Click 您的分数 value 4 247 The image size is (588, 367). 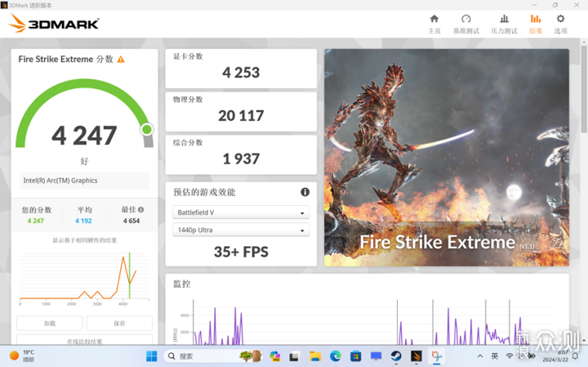coord(36,221)
